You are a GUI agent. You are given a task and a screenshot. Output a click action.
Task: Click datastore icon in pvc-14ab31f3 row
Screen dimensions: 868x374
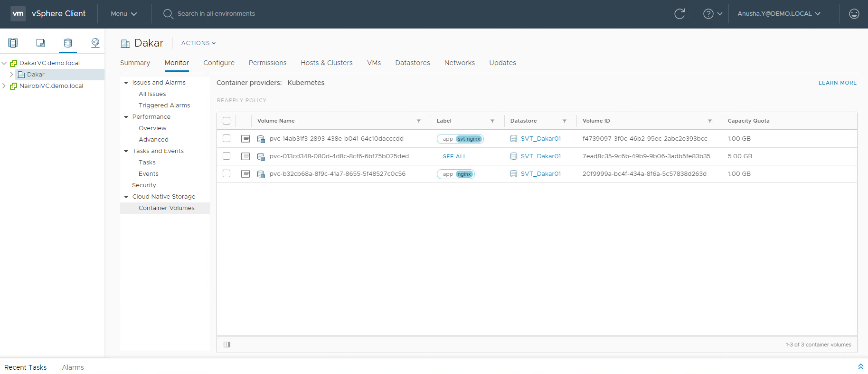click(x=513, y=139)
